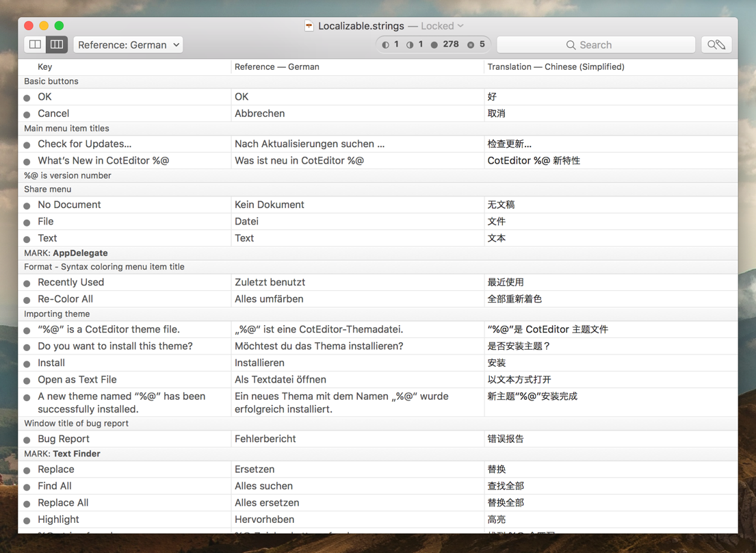Click the Reference — German column header

point(276,67)
